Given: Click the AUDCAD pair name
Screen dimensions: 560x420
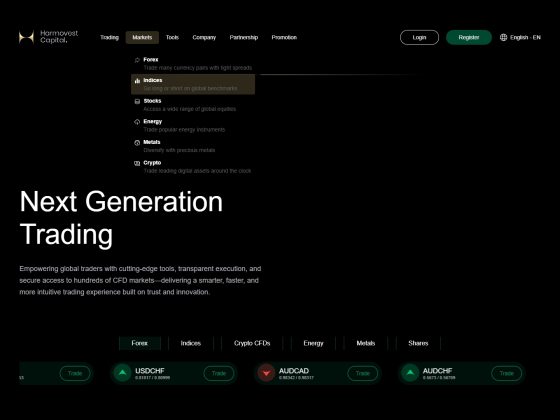Looking at the screenshot, I should (x=294, y=371).
